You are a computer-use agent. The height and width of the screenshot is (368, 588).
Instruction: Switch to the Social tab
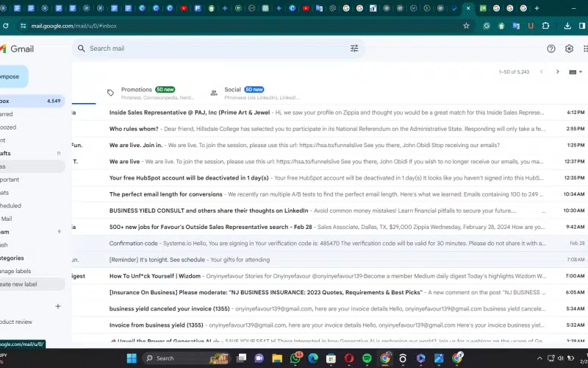tap(232, 90)
